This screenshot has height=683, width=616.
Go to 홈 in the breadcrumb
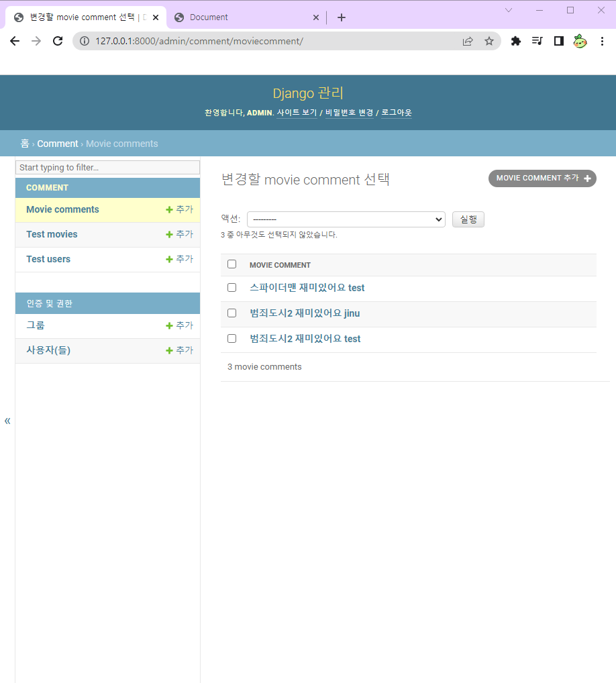25,144
